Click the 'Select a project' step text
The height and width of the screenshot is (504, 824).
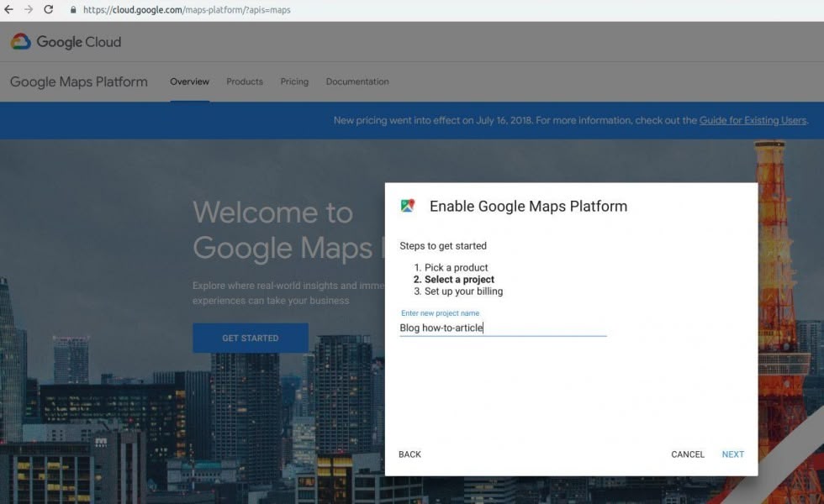[459, 279]
